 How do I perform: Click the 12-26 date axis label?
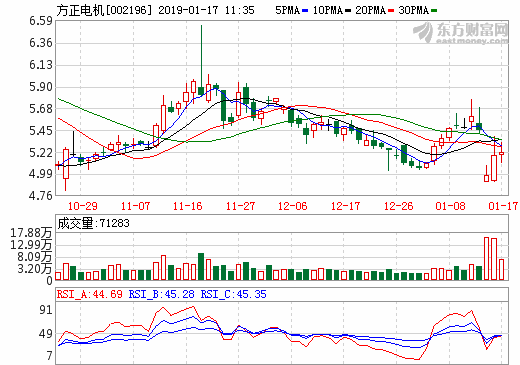click(398, 206)
